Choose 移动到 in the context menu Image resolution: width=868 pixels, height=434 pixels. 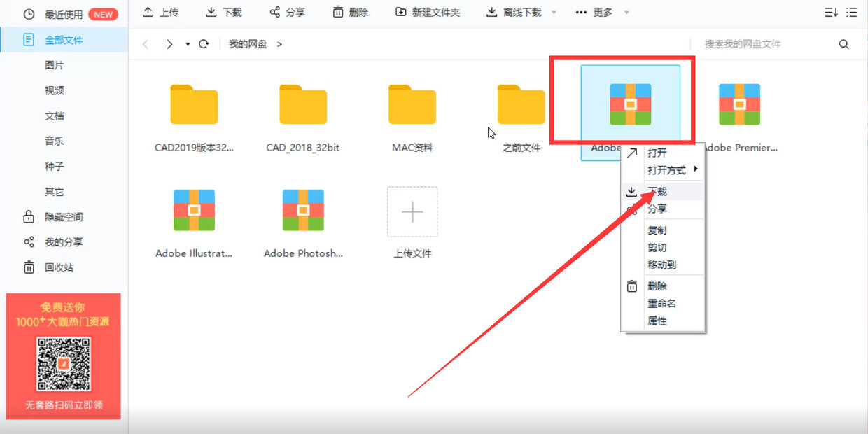(662, 265)
